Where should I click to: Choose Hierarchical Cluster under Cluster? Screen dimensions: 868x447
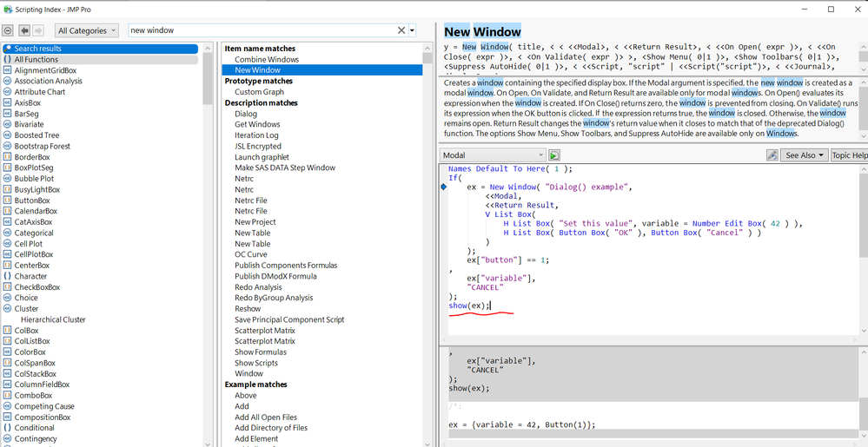click(53, 319)
